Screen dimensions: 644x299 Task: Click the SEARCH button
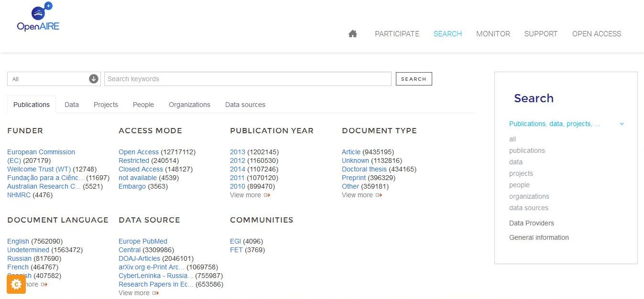(x=414, y=79)
